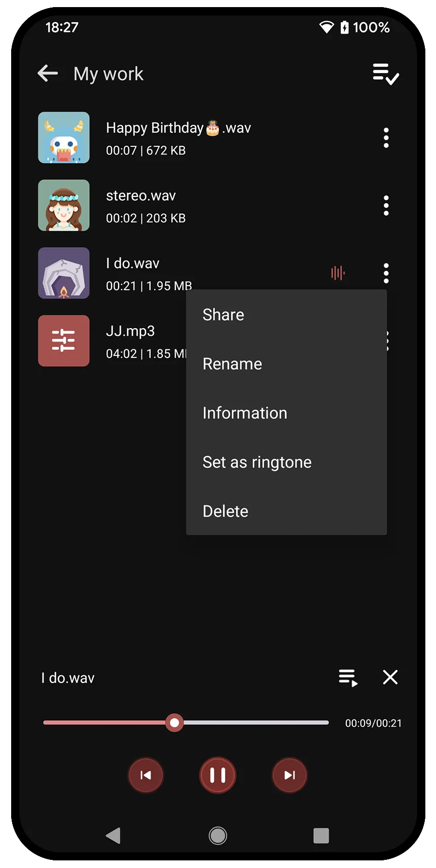The image size is (436, 868).
Task: Tap the battery charging status icon
Action: (x=345, y=27)
